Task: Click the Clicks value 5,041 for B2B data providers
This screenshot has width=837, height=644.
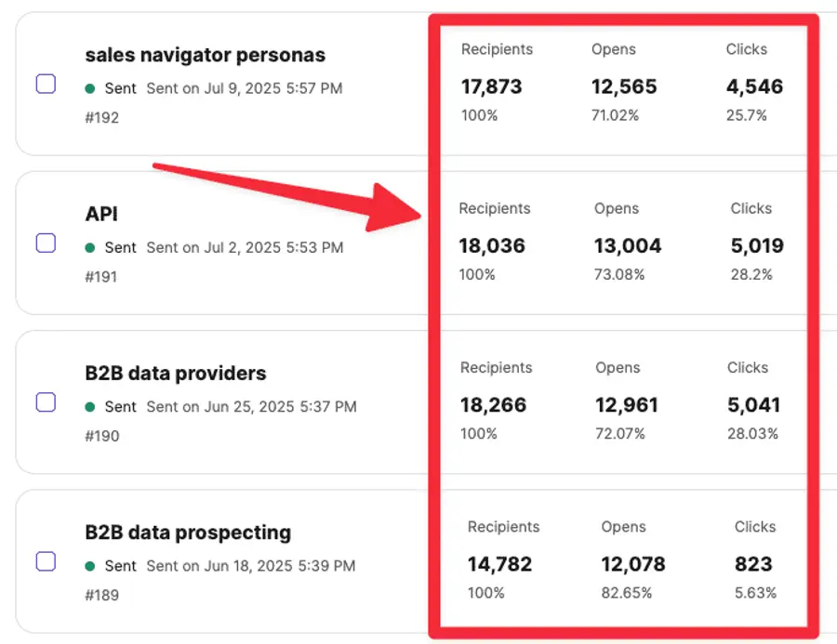Action: (x=755, y=404)
